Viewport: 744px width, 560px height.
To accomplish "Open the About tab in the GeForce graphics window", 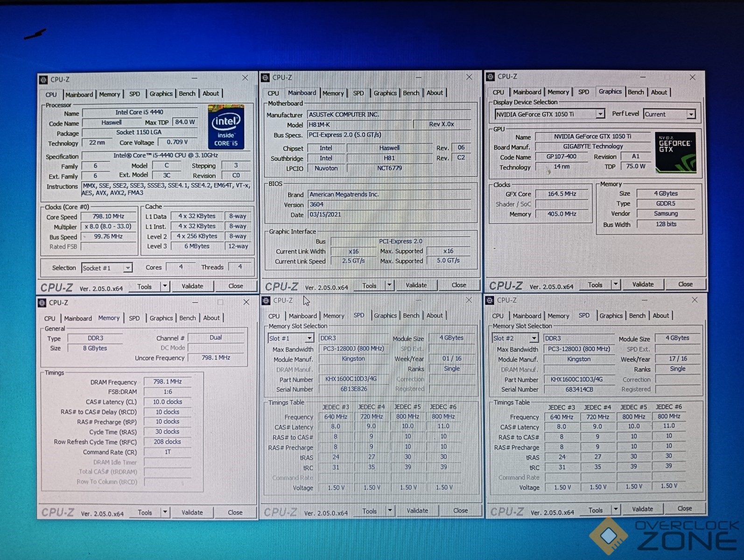I will coord(659,92).
